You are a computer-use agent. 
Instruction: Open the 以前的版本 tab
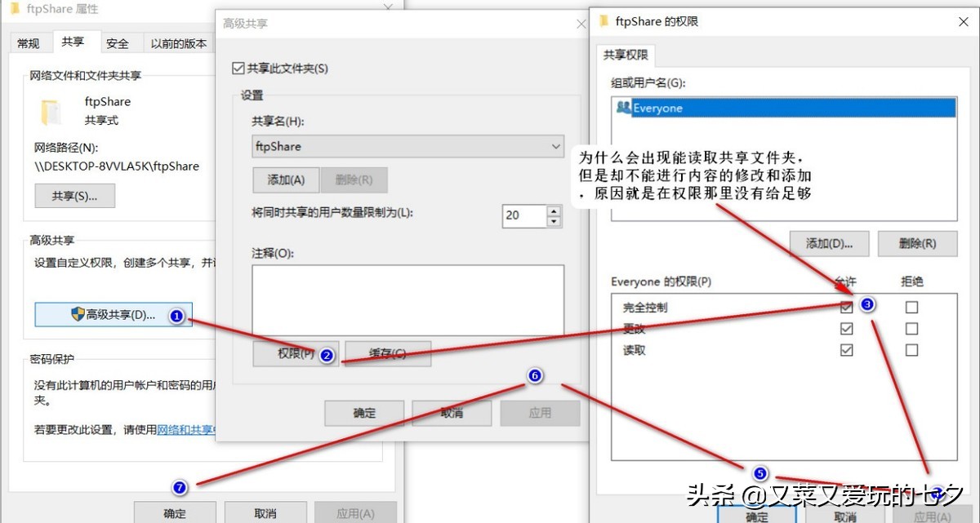click(179, 42)
